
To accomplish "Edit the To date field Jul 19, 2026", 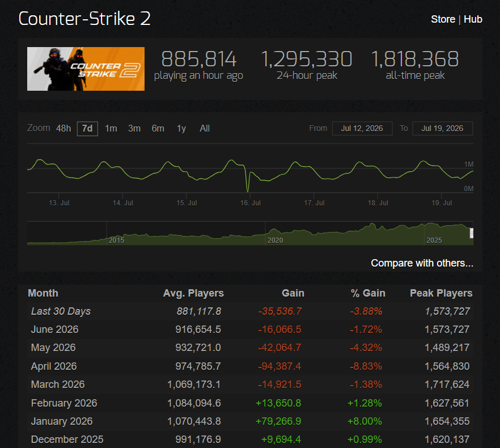I will (x=443, y=129).
